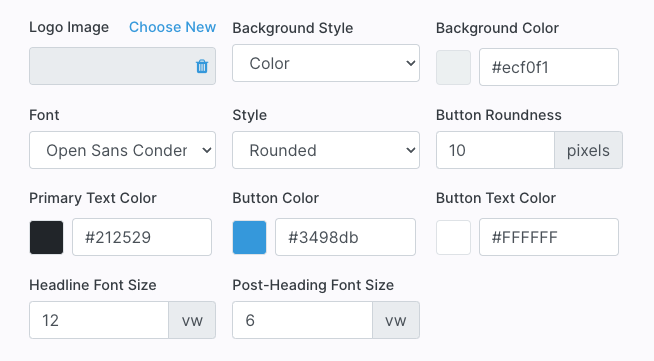
Task: Delete the logo image with trash icon
Action: pyautogui.click(x=202, y=66)
